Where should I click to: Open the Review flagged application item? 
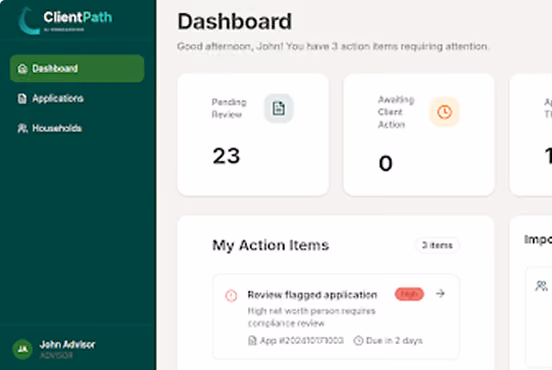tap(336, 316)
